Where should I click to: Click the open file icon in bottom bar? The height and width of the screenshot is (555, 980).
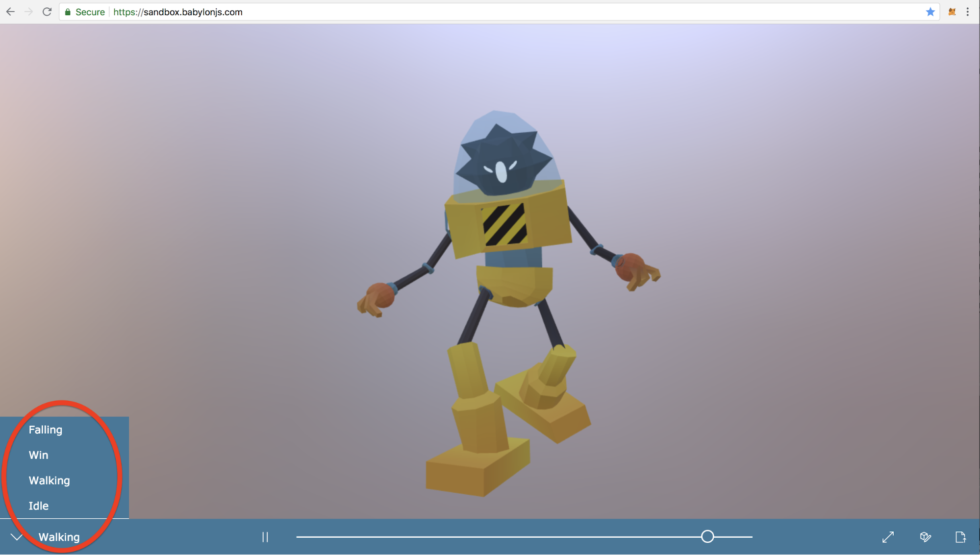pyautogui.click(x=960, y=537)
